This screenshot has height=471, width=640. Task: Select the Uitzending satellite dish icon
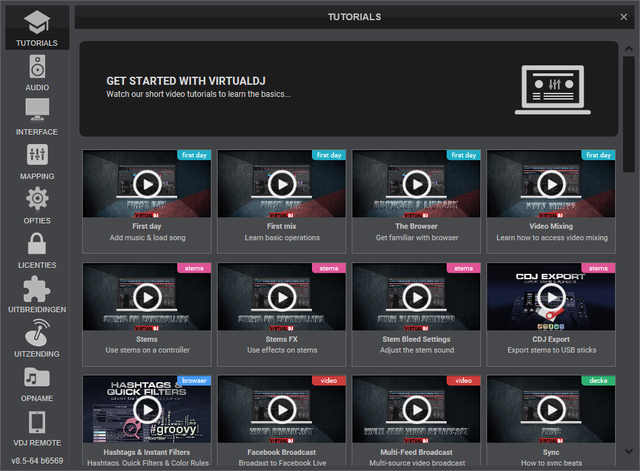click(x=37, y=333)
